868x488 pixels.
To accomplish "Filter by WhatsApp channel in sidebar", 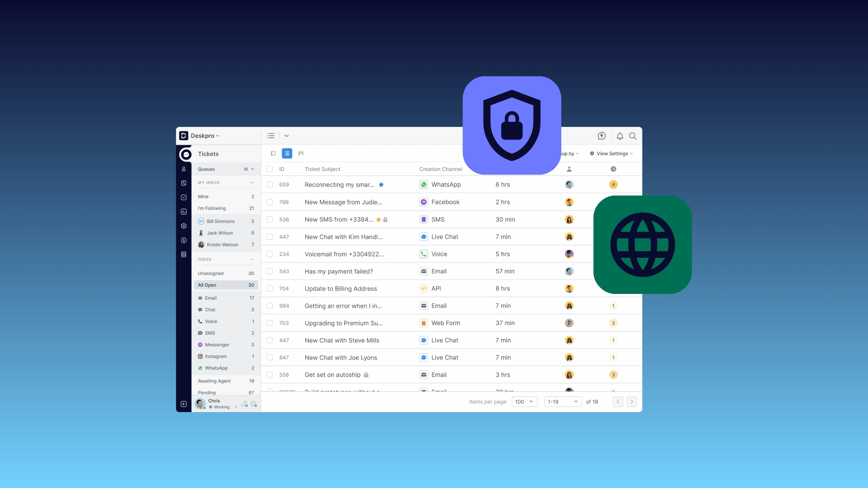I will tap(226, 368).
